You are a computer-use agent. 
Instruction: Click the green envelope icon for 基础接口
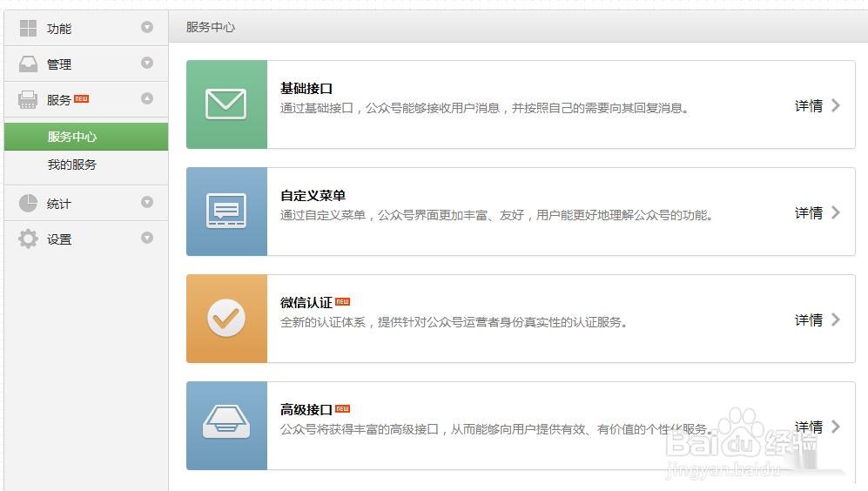tap(226, 104)
